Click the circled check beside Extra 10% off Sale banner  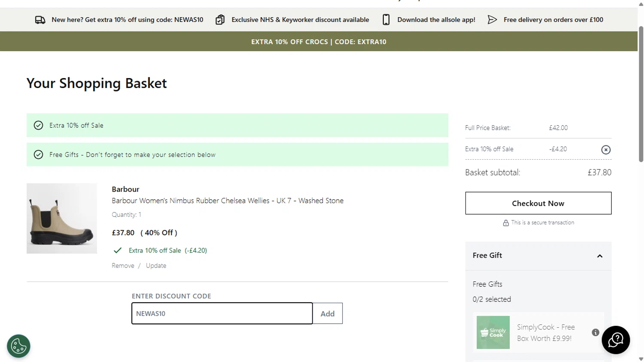click(38, 125)
